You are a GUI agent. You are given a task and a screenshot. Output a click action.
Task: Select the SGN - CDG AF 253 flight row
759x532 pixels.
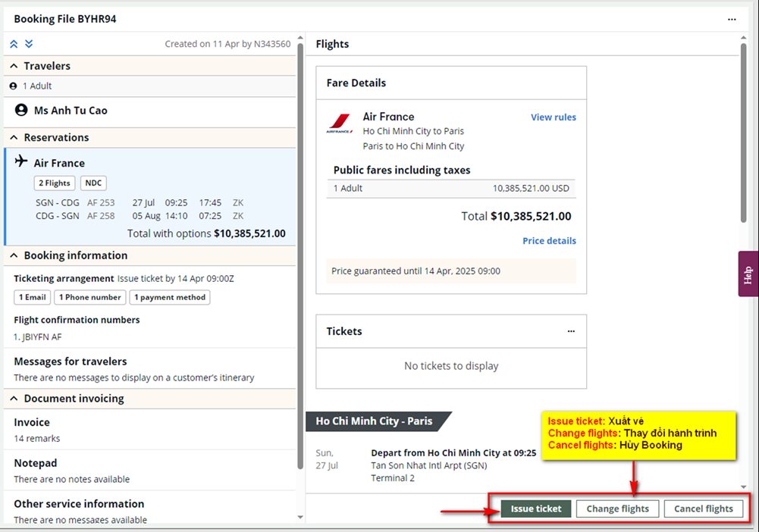[x=140, y=202]
